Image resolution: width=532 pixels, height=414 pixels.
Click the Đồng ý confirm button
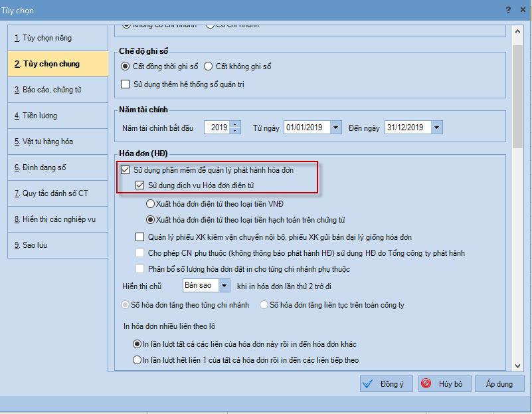click(x=386, y=384)
